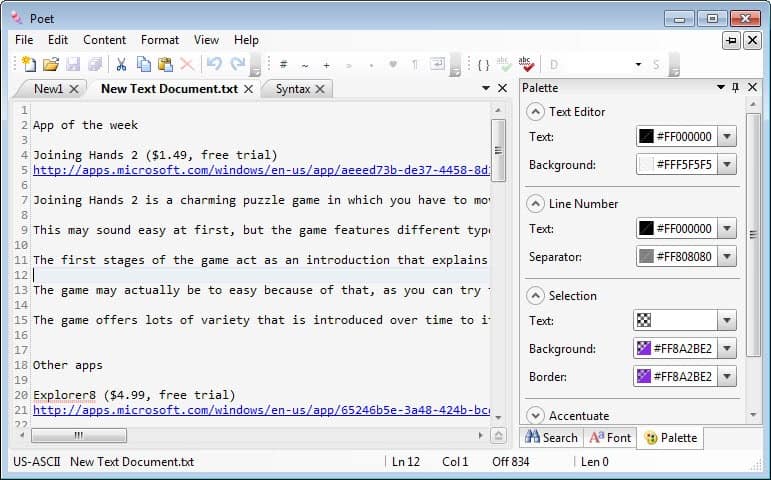Open the File menu
Image resolution: width=771 pixels, height=480 pixels.
(x=24, y=40)
